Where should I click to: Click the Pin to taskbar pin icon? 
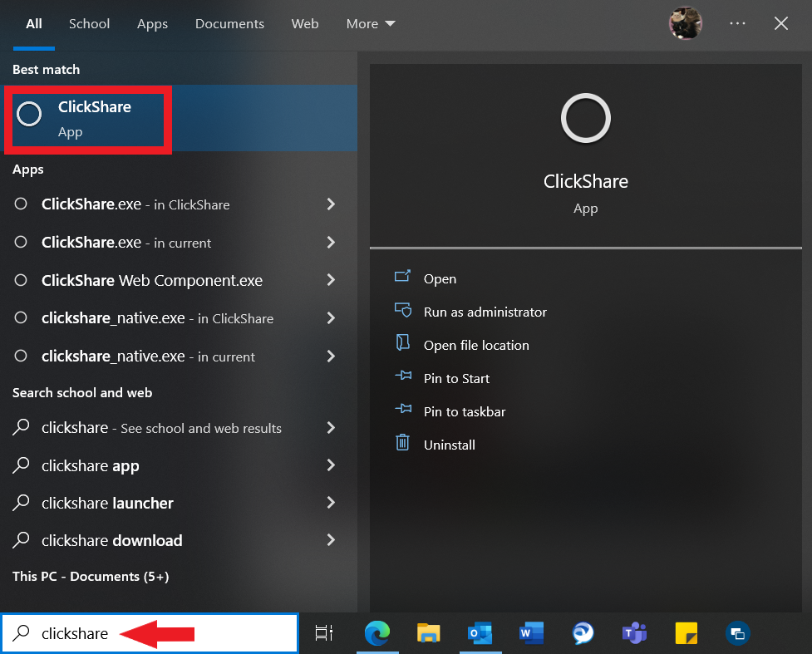tap(403, 409)
